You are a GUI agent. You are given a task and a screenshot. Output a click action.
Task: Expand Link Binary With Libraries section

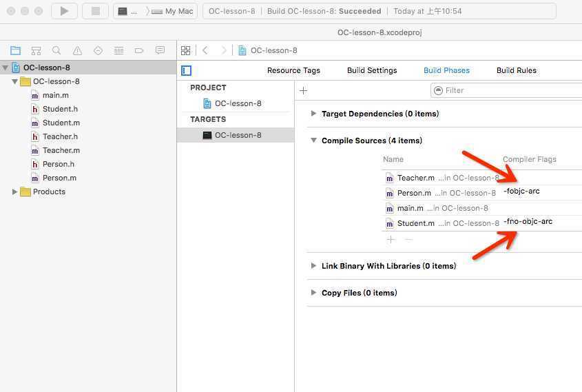[x=313, y=266]
